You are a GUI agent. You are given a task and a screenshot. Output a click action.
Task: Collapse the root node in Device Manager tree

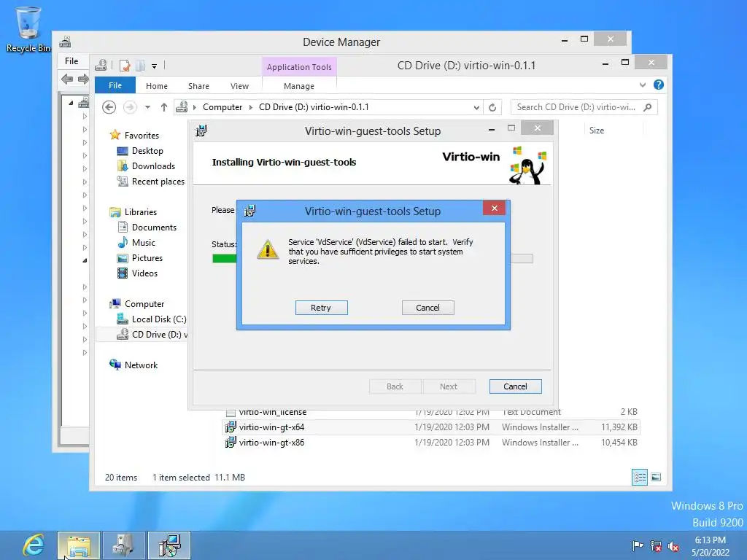tap(71, 102)
